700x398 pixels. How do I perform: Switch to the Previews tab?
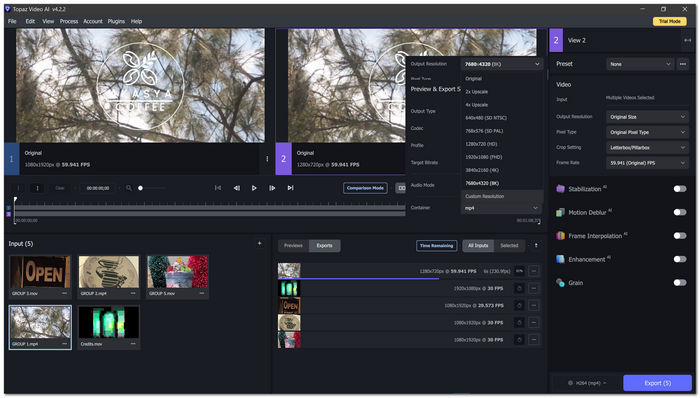(293, 246)
